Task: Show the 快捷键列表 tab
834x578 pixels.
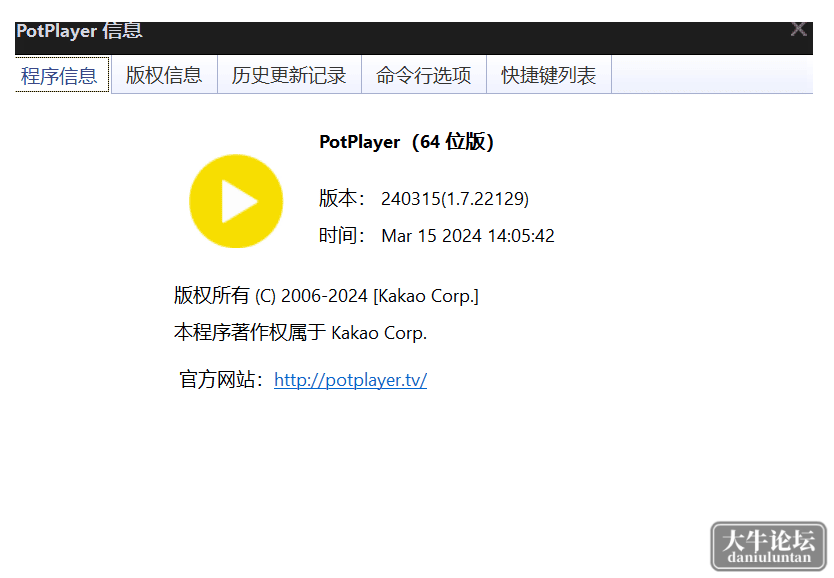Action: [x=548, y=75]
